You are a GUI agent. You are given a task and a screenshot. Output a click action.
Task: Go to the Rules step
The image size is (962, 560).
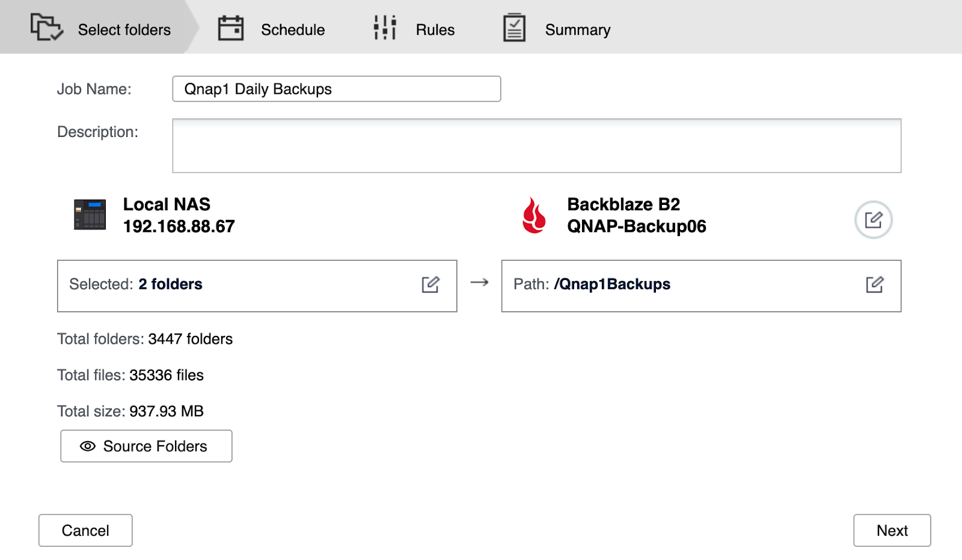click(x=414, y=29)
